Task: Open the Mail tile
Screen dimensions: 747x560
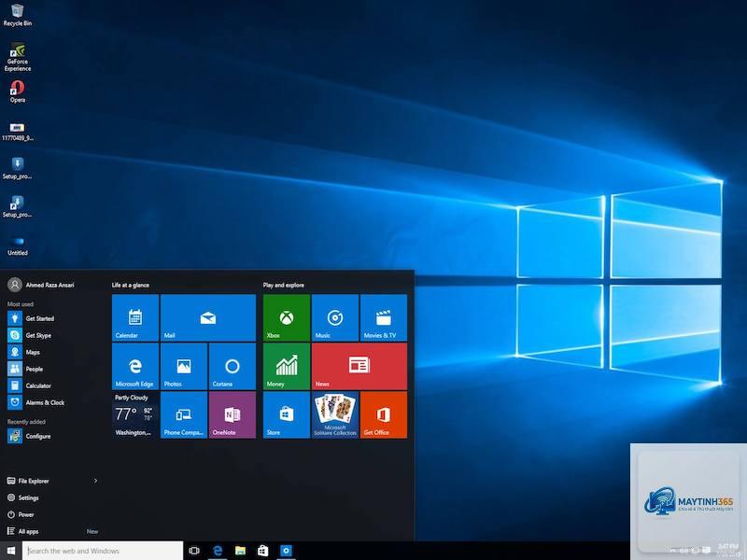Action: pyautogui.click(x=208, y=317)
